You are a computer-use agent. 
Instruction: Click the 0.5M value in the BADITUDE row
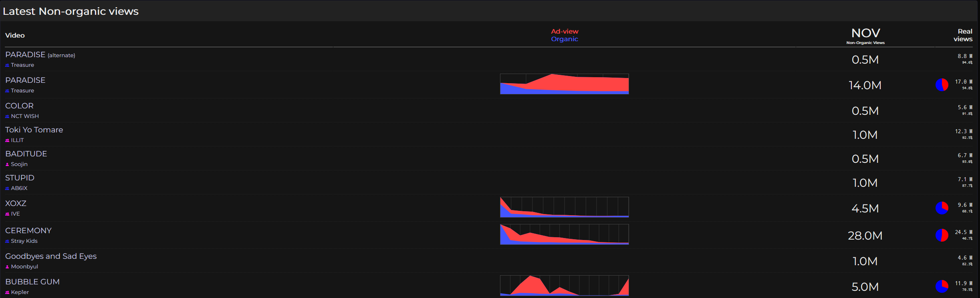[865, 159]
